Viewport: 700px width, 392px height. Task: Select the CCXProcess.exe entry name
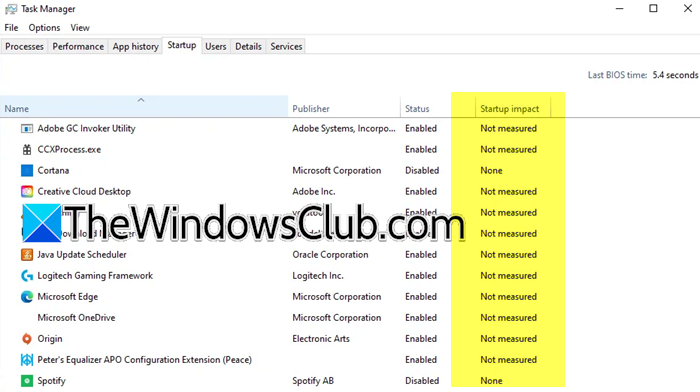pyautogui.click(x=69, y=150)
